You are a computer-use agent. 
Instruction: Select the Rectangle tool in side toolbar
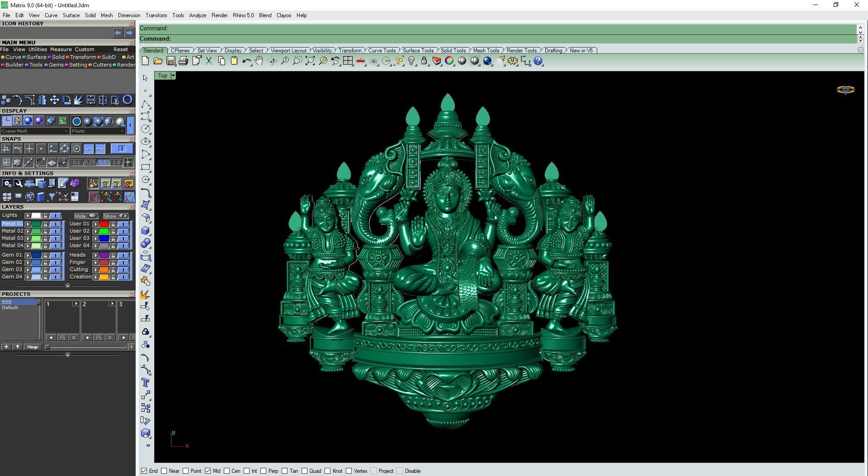click(x=146, y=167)
